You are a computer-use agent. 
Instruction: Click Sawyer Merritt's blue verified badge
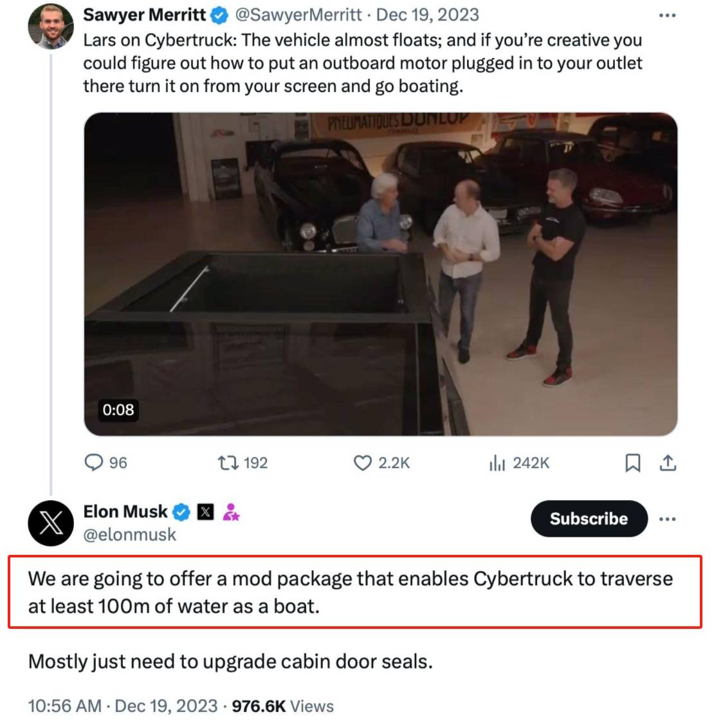tap(219, 15)
